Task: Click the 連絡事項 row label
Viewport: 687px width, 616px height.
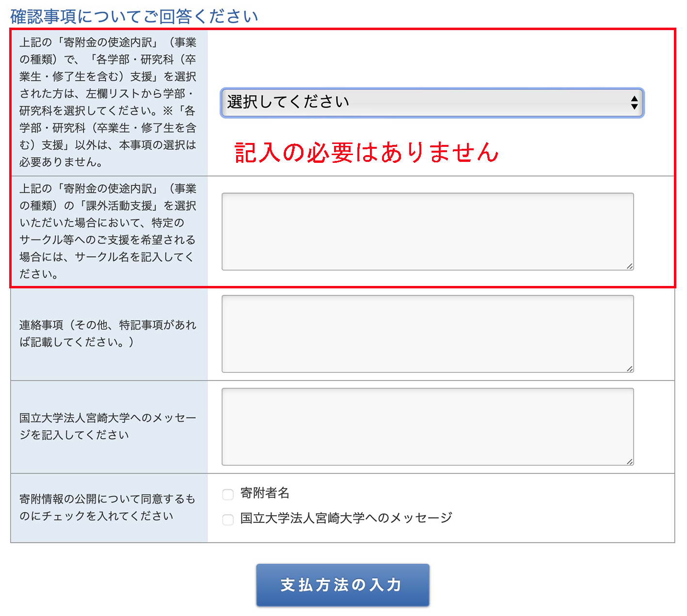Action: pyautogui.click(x=108, y=333)
